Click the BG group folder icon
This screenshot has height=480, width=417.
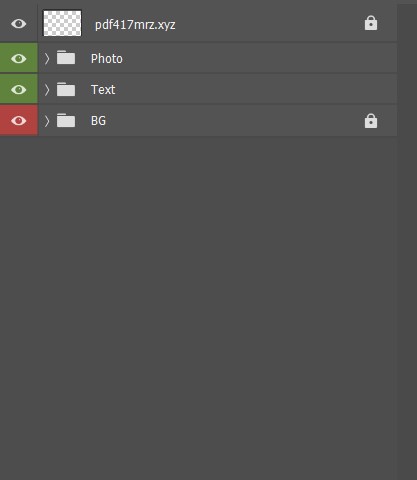[x=66, y=120]
